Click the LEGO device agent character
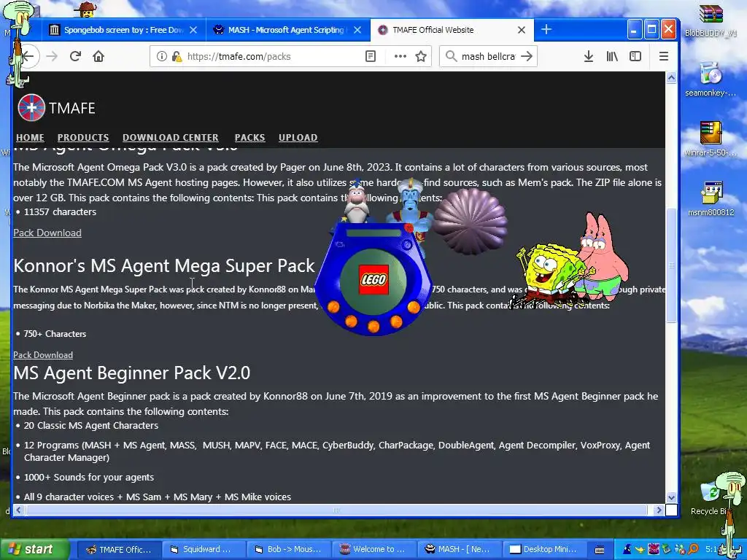 (373, 279)
